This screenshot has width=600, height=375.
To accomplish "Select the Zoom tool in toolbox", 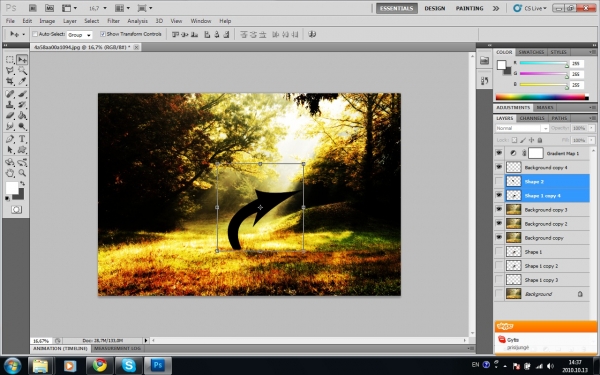I will click(x=22, y=173).
